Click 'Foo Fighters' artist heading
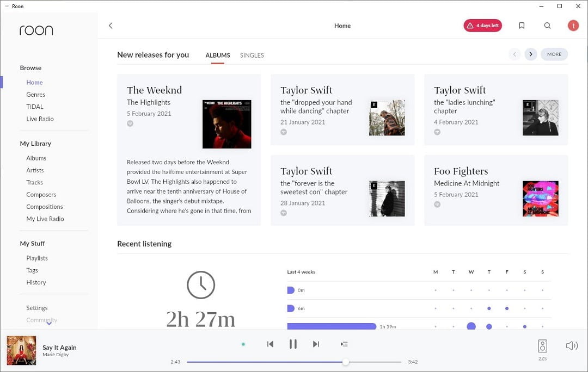Image resolution: width=588 pixels, height=372 pixels. click(461, 171)
